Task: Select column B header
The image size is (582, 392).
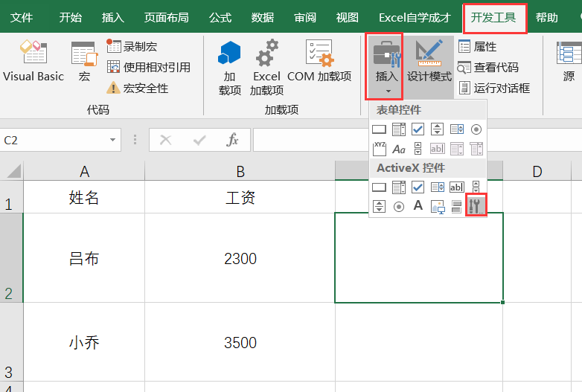Action: [240, 171]
